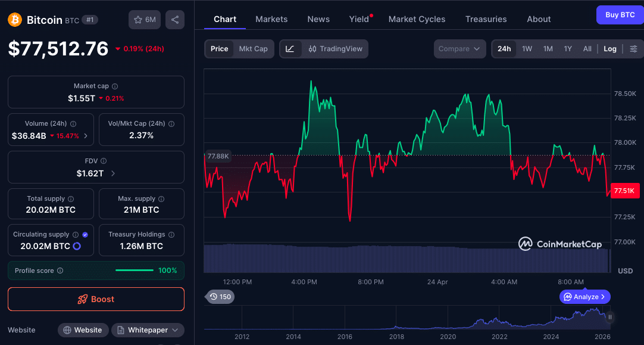Viewport: 644px width, 345px height.
Task: Click the $1.55T market cap value
Action: pyautogui.click(x=82, y=98)
